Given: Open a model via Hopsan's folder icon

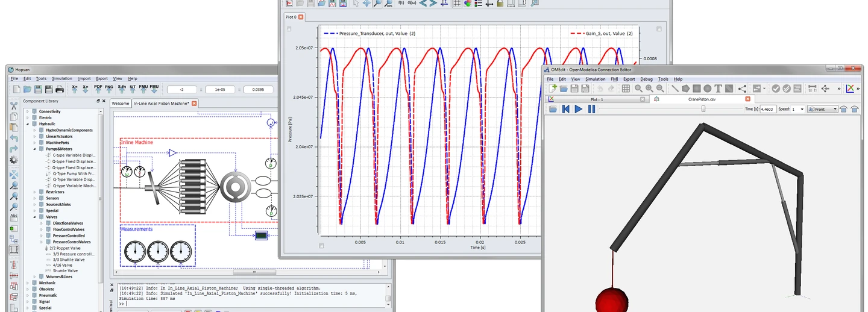Looking at the screenshot, I should (x=27, y=89).
